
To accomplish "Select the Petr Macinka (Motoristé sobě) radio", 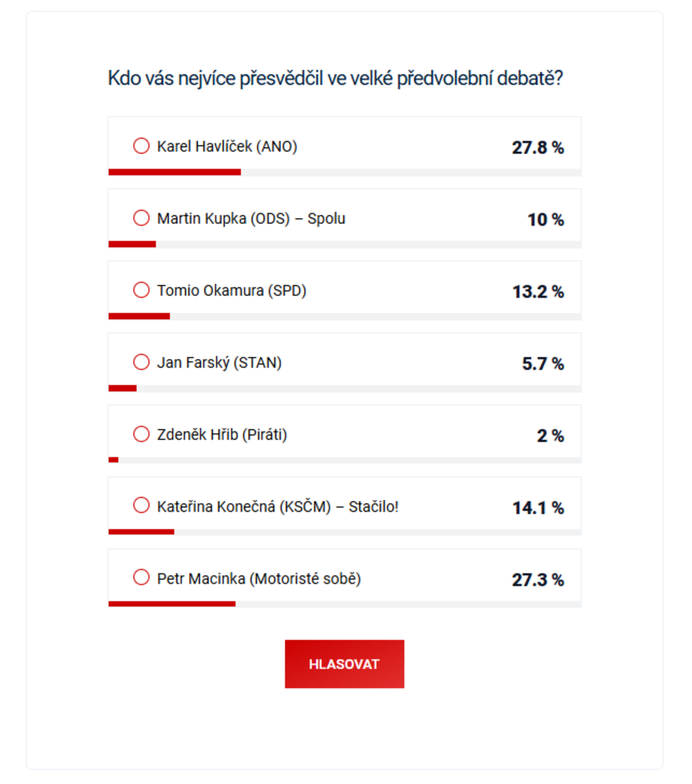I will [x=141, y=578].
